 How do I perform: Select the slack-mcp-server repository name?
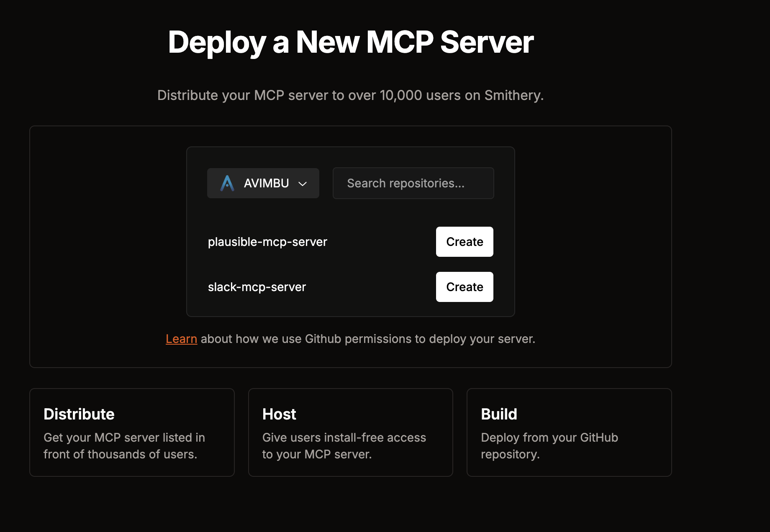click(x=257, y=287)
